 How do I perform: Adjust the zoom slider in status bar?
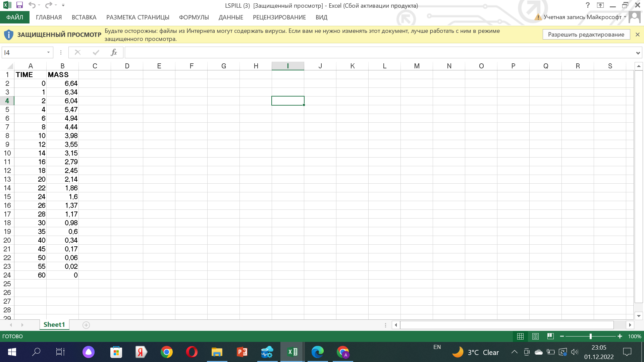tap(591, 336)
